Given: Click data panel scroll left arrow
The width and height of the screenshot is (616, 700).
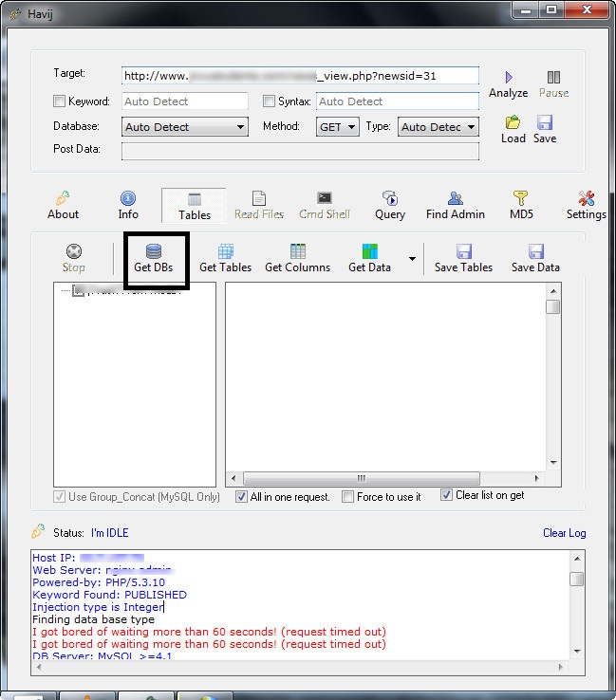Looking at the screenshot, I should [233, 478].
